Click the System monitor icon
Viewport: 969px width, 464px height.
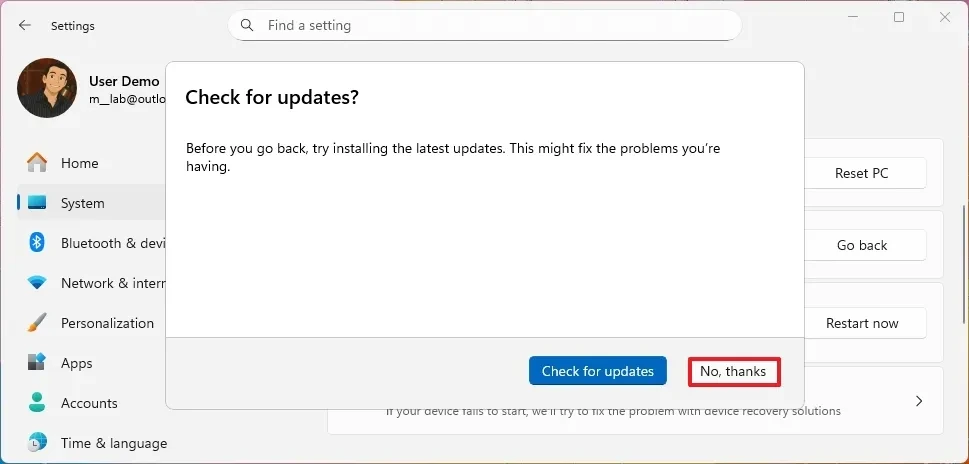click(x=37, y=203)
